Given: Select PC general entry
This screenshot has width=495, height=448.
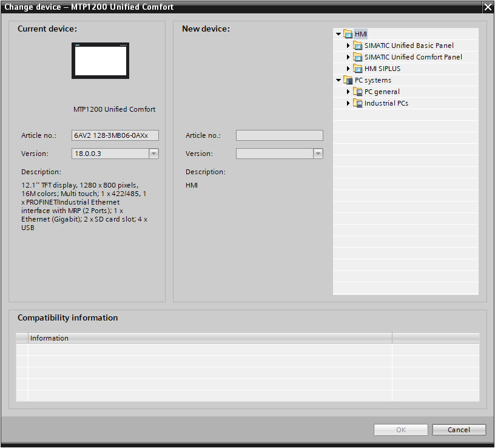Looking at the screenshot, I should [x=382, y=92].
